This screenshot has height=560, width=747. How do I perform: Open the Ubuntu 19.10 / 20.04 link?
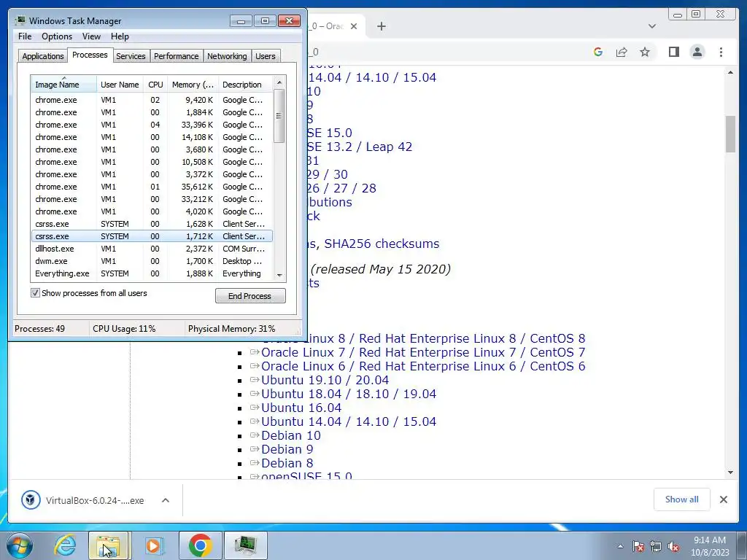pyautogui.click(x=325, y=380)
